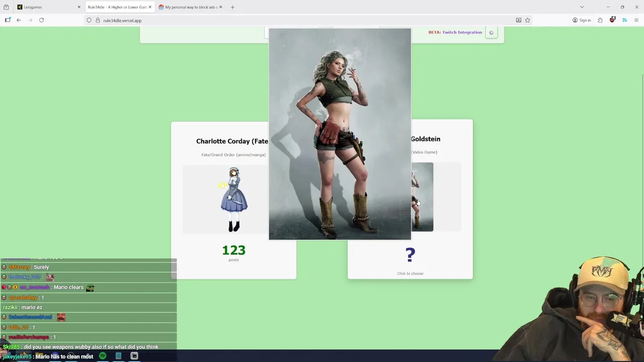644x362 pixels.
Task: Click the Charlotte Corday character thumbnail
Action: coord(234,200)
